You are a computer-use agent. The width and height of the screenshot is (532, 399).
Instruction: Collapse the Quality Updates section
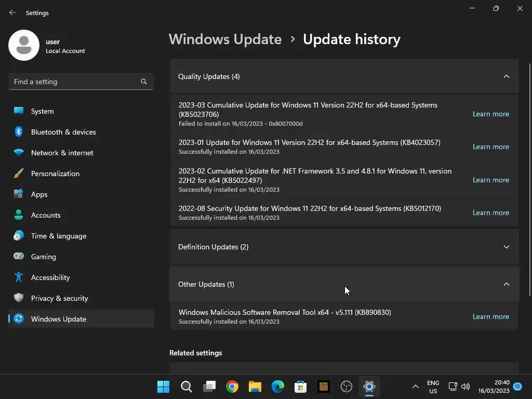(x=506, y=77)
